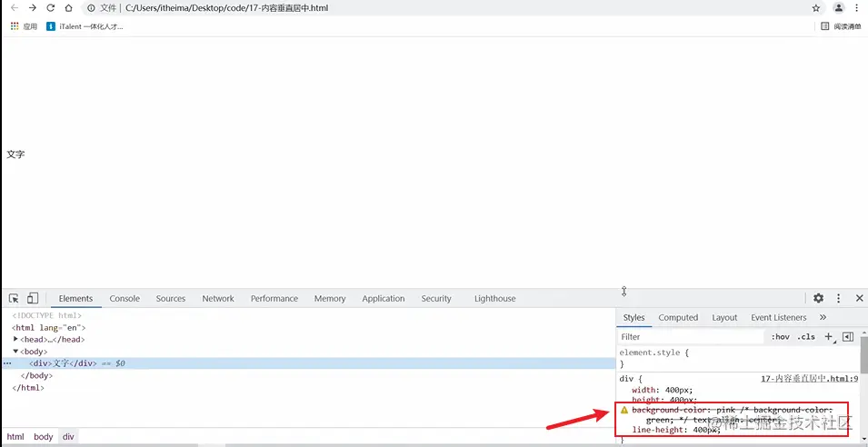Select the closing </html> tag row

[x=28, y=388]
